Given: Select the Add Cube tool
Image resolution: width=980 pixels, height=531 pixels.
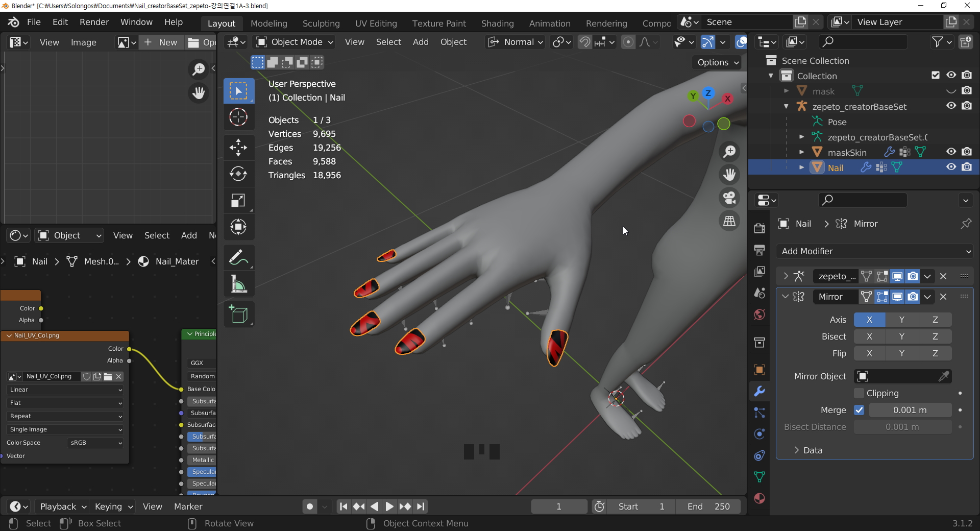Looking at the screenshot, I should [238, 314].
